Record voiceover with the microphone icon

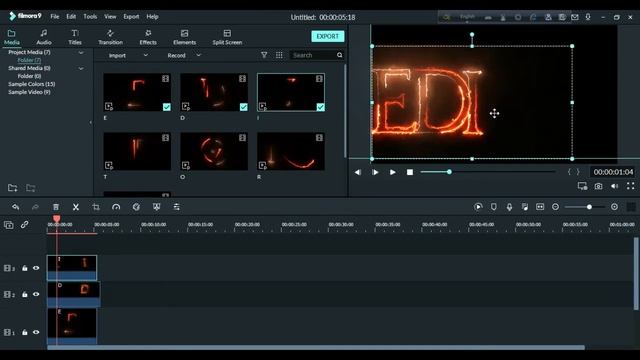point(509,207)
